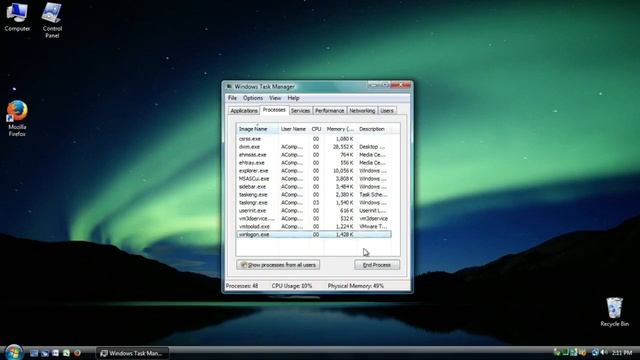Select the sidebar.exe process row
This screenshot has width=640, height=360.
(313, 187)
